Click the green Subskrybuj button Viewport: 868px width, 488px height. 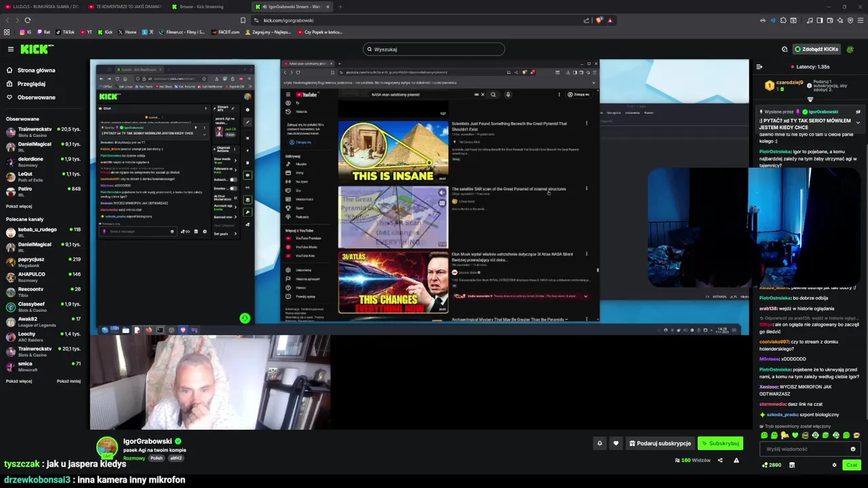coord(720,443)
